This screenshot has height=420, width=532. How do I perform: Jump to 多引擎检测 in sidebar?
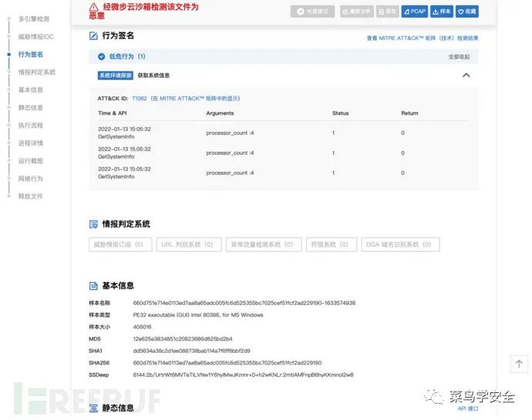coord(34,19)
